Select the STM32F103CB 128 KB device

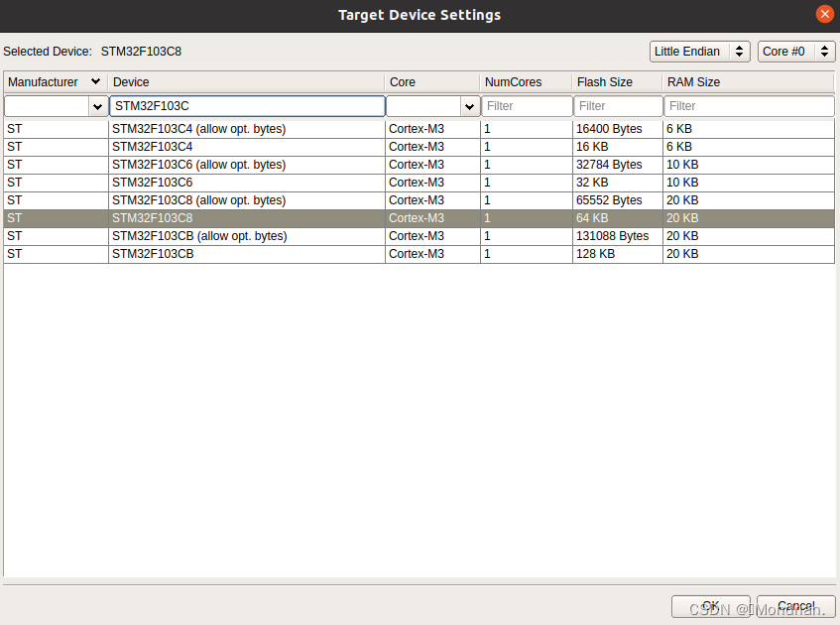pos(419,254)
